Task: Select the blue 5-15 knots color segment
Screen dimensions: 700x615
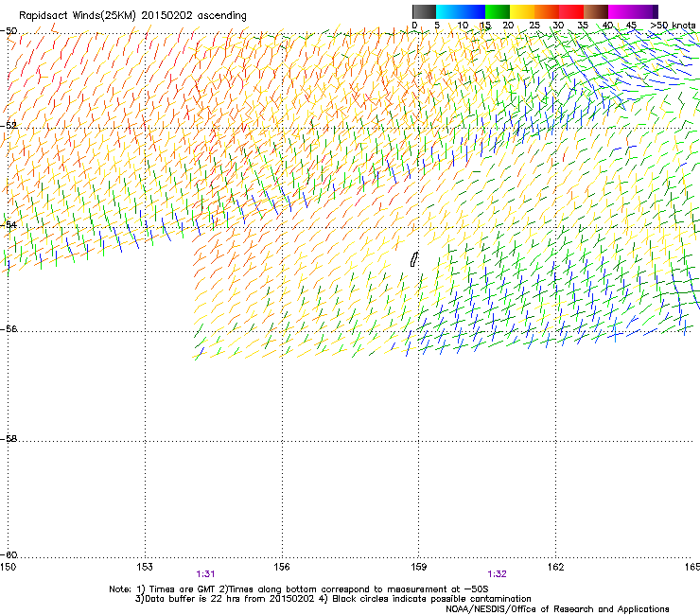Action: point(461,11)
